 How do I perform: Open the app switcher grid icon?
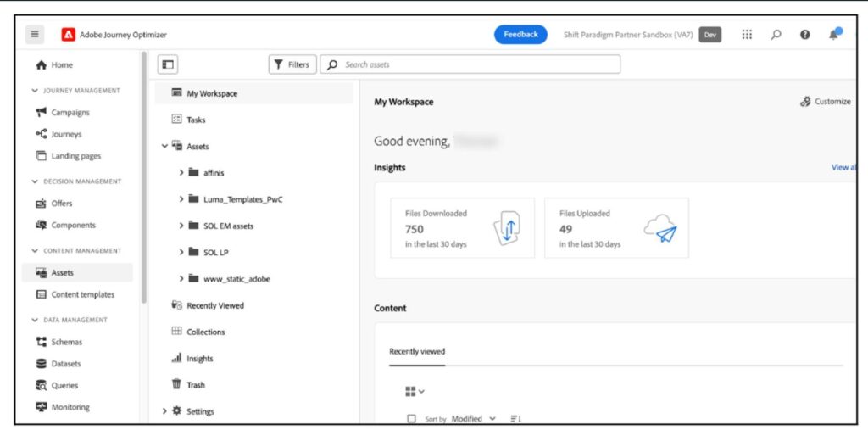point(747,35)
